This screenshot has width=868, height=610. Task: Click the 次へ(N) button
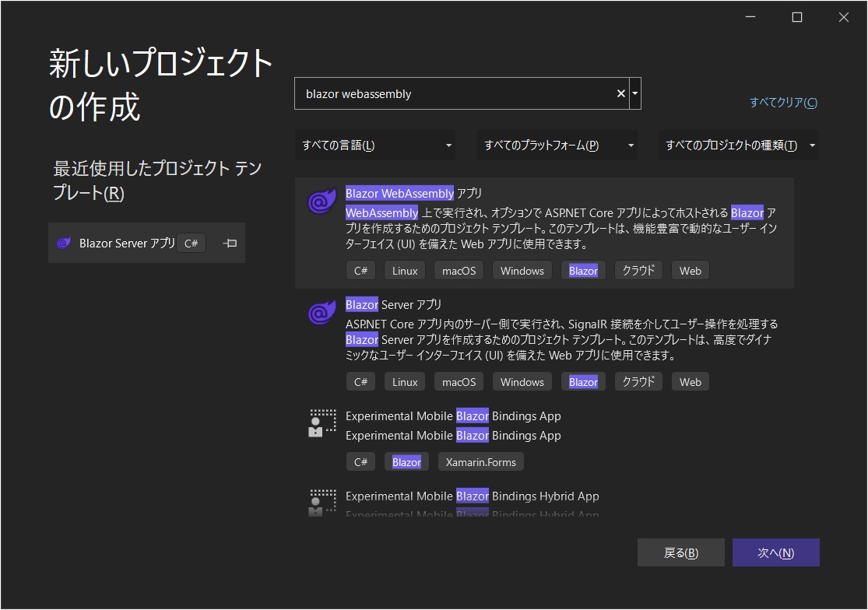point(776,552)
